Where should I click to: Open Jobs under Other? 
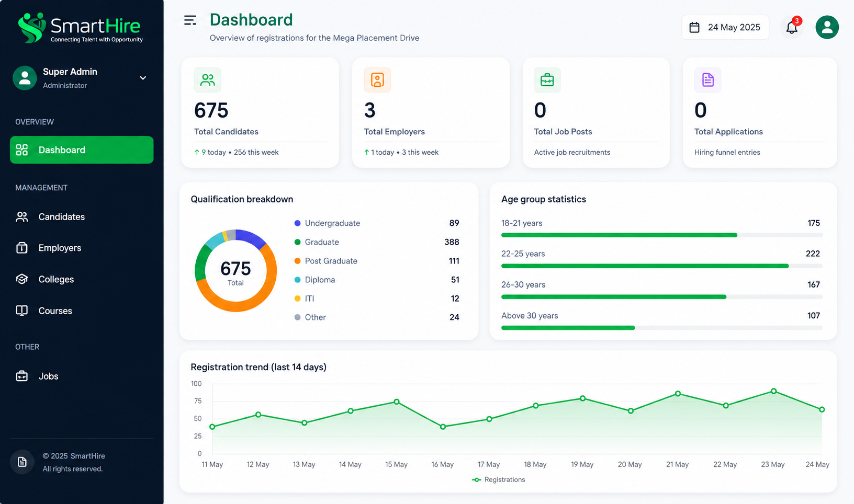82,376
